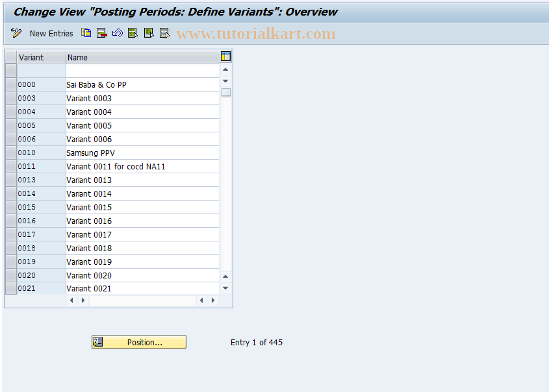Select the Change/Display pencil icon
The image size is (549, 392).
16,32
